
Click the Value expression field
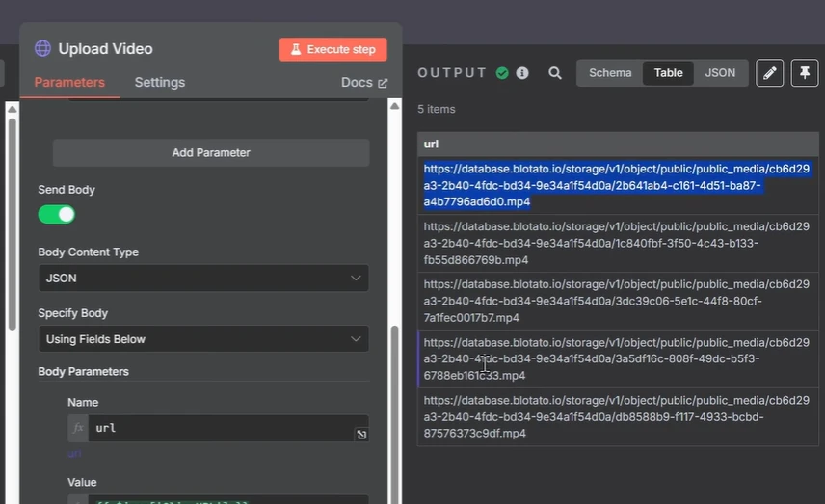point(228,499)
